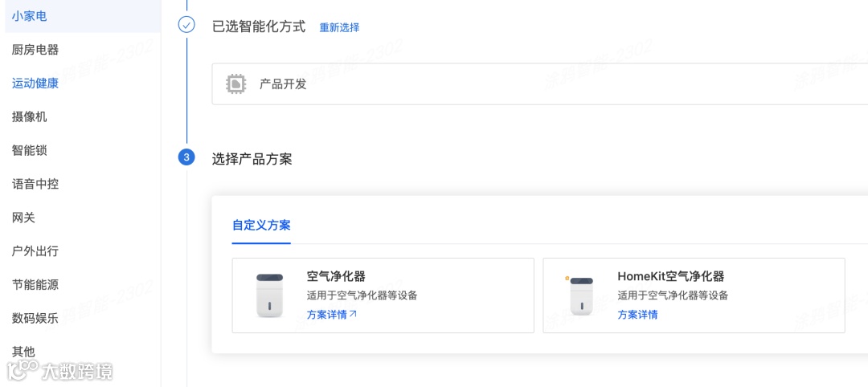The height and width of the screenshot is (387, 868).
Task: Open the 摄像机 category
Action: pos(30,116)
